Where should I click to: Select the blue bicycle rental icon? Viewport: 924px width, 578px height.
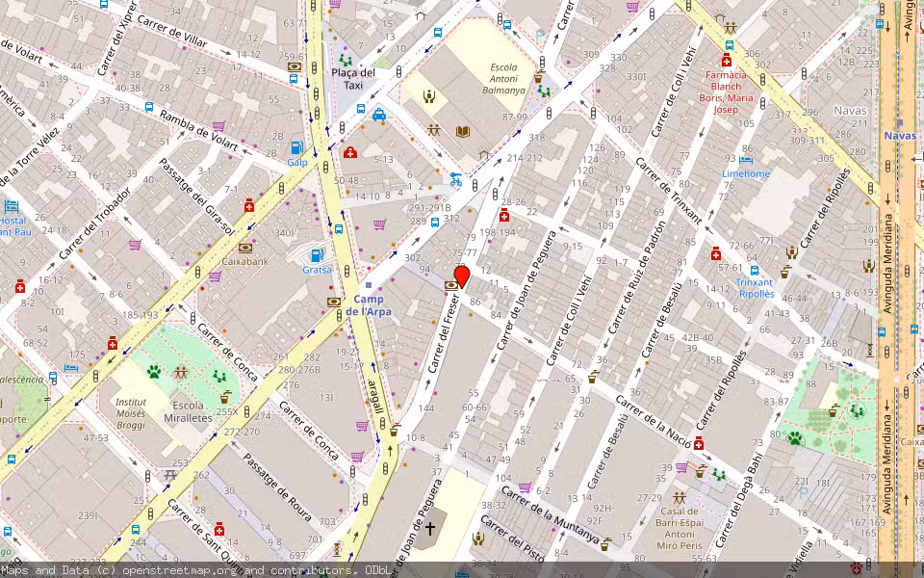455,179
